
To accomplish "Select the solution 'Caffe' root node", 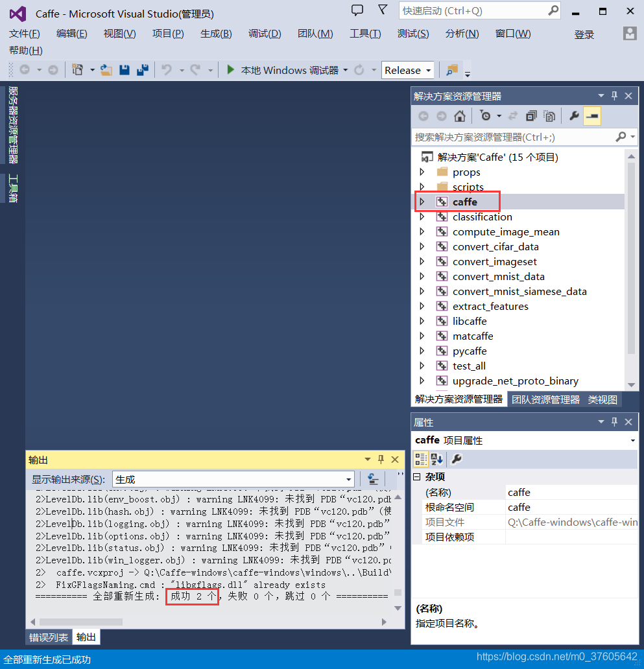I will [x=497, y=157].
